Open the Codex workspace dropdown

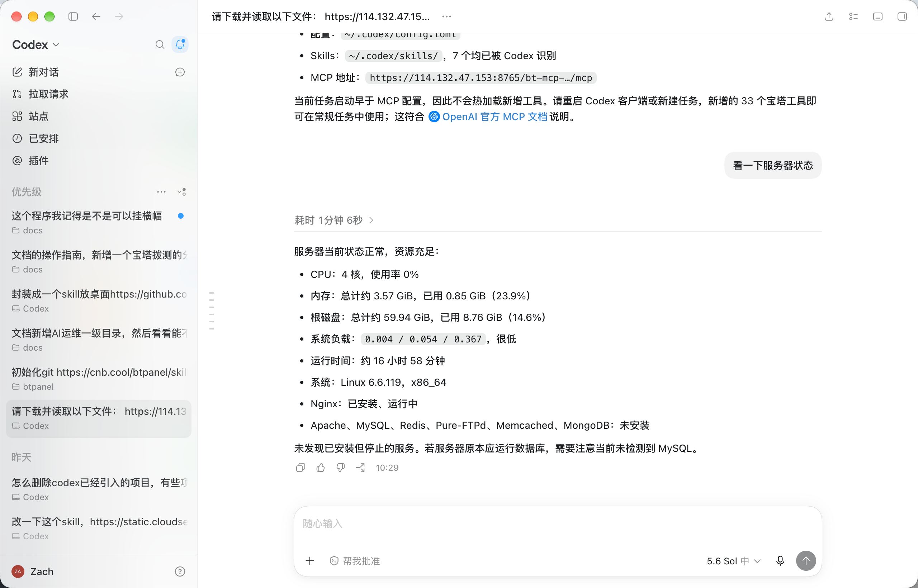click(36, 45)
